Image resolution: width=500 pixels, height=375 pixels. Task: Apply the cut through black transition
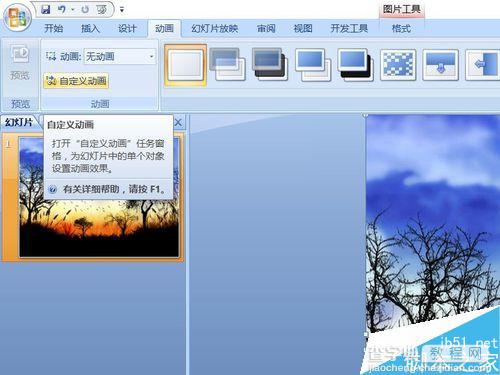click(x=355, y=64)
